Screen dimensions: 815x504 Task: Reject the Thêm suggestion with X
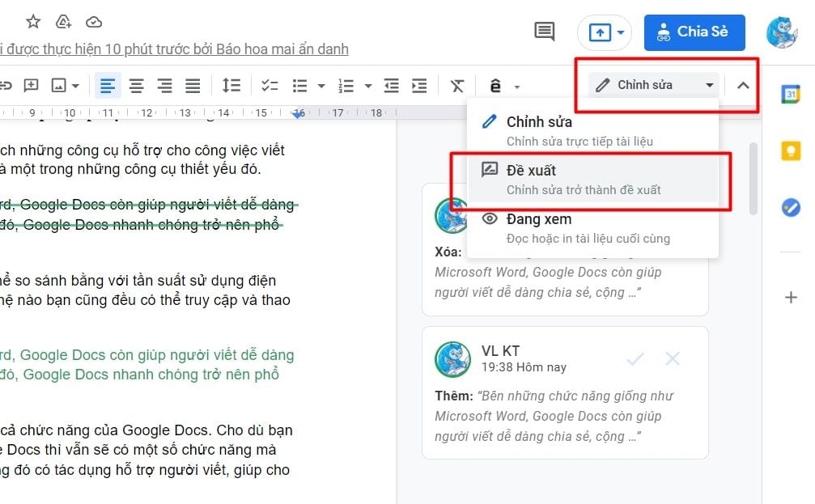click(673, 358)
